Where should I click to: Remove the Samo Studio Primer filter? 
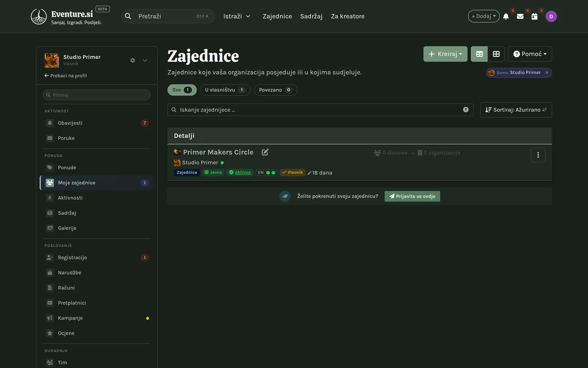click(547, 72)
